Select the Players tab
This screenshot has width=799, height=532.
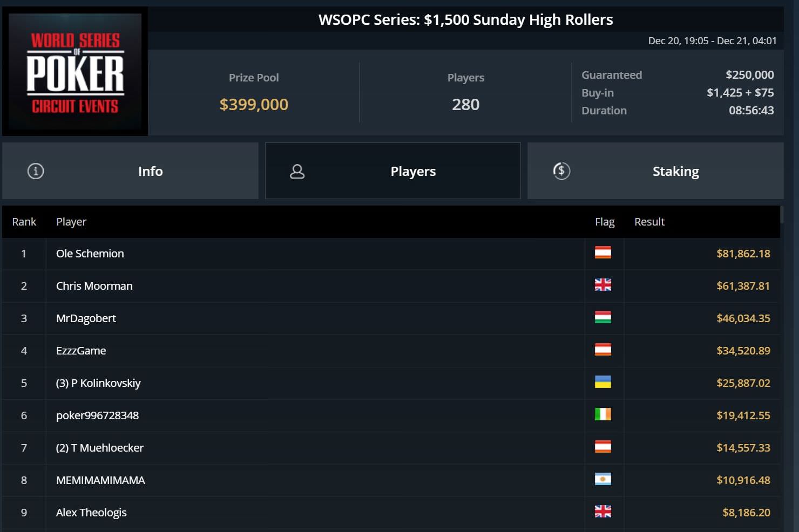point(393,171)
